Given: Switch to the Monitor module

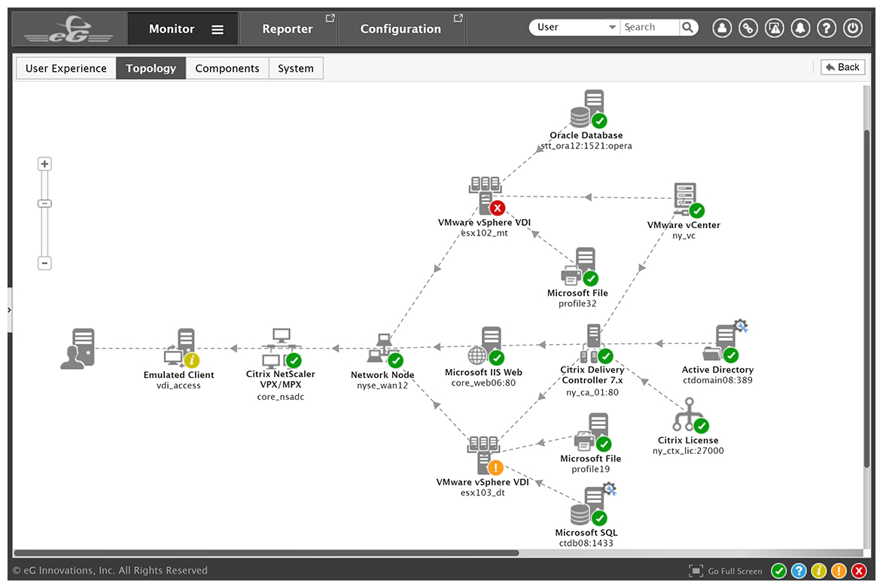Looking at the screenshot, I should 171,29.
